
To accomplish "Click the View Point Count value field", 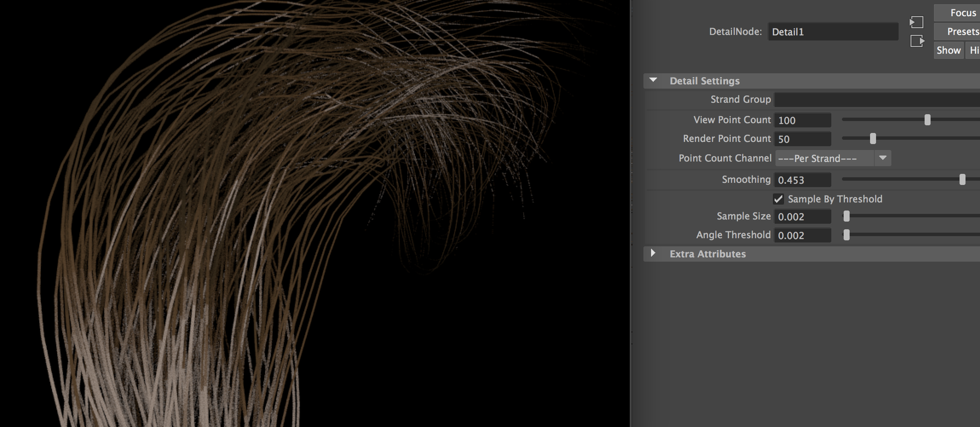I will pos(802,121).
